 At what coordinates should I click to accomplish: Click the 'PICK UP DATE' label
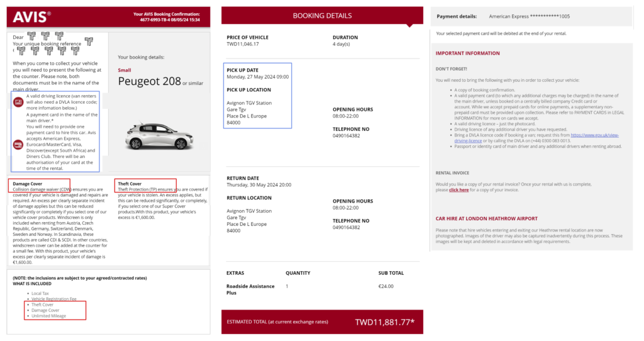(243, 70)
